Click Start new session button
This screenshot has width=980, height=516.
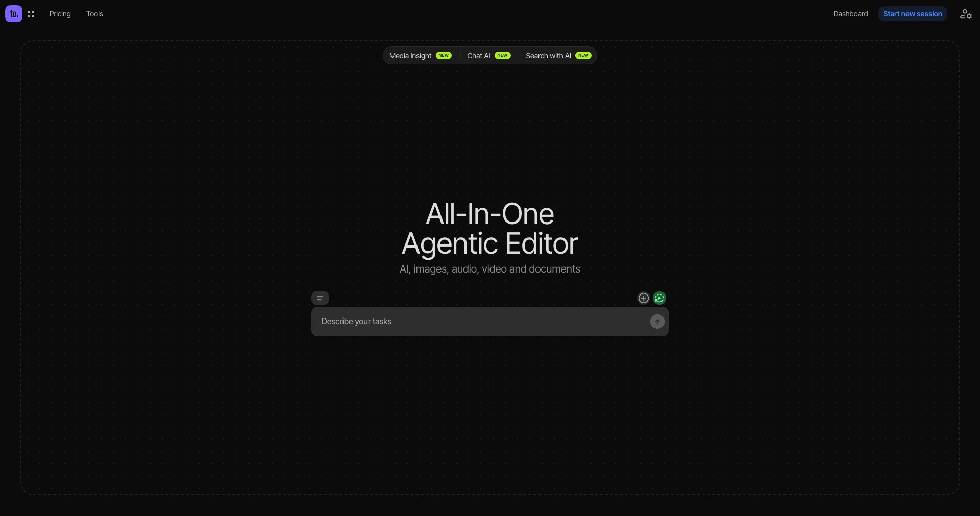[913, 14]
